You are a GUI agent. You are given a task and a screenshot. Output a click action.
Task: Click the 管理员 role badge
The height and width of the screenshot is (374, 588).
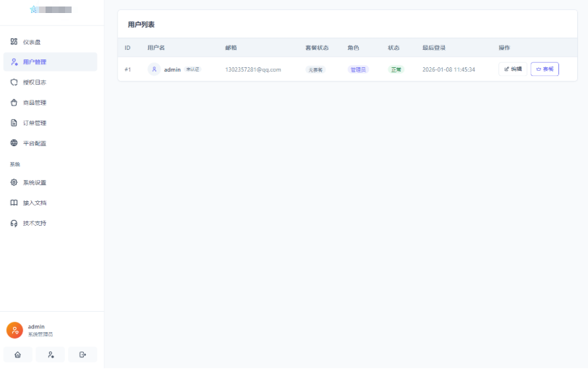[358, 69]
